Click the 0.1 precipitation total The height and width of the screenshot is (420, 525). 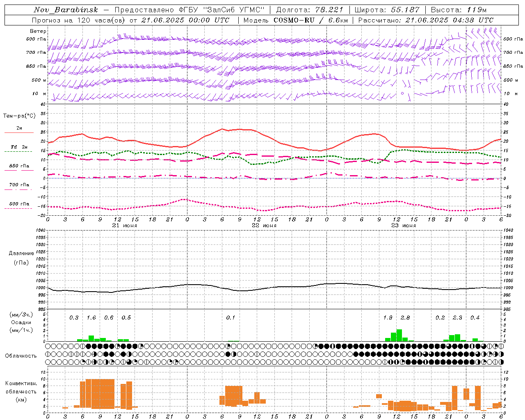pyautogui.click(x=231, y=318)
